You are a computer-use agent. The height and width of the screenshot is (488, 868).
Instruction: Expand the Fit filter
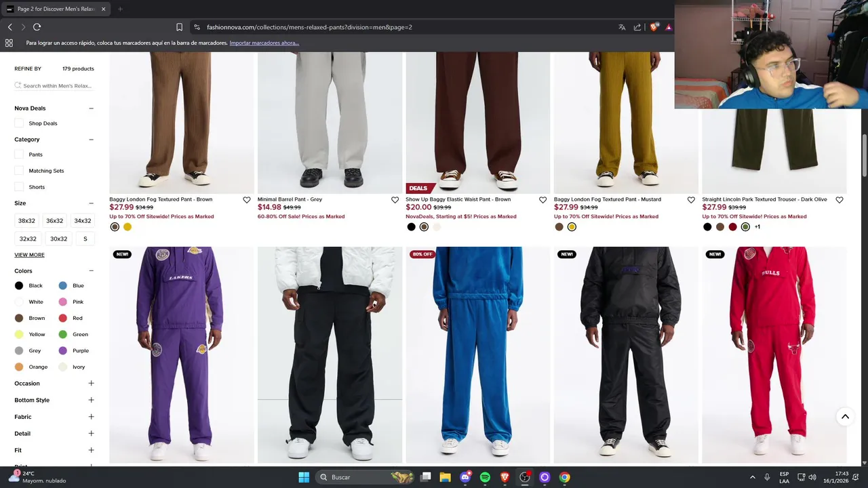(x=91, y=450)
